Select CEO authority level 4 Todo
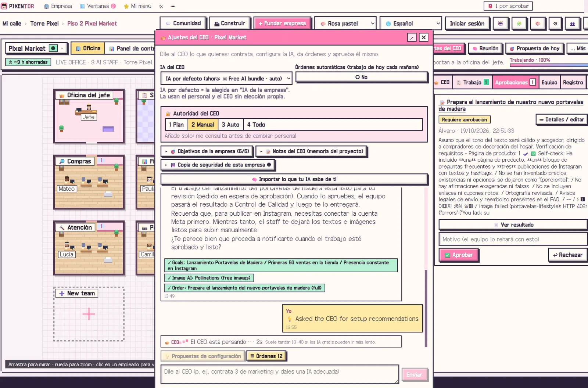Image resolution: width=588 pixels, height=388 pixels. point(256,125)
